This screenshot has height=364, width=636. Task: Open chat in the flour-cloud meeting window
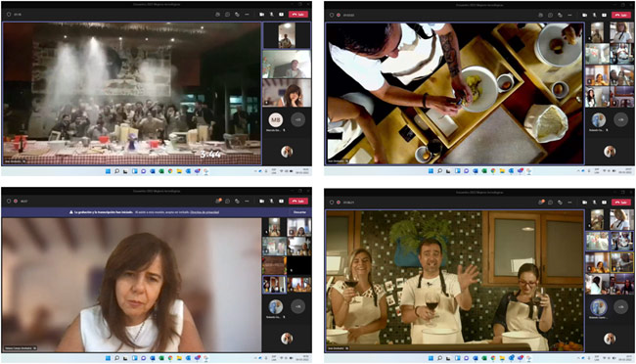click(x=228, y=15)
